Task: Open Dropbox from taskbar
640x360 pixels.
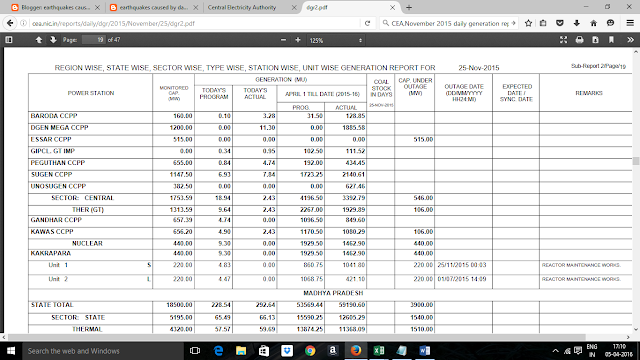Action: click(287, 351)
